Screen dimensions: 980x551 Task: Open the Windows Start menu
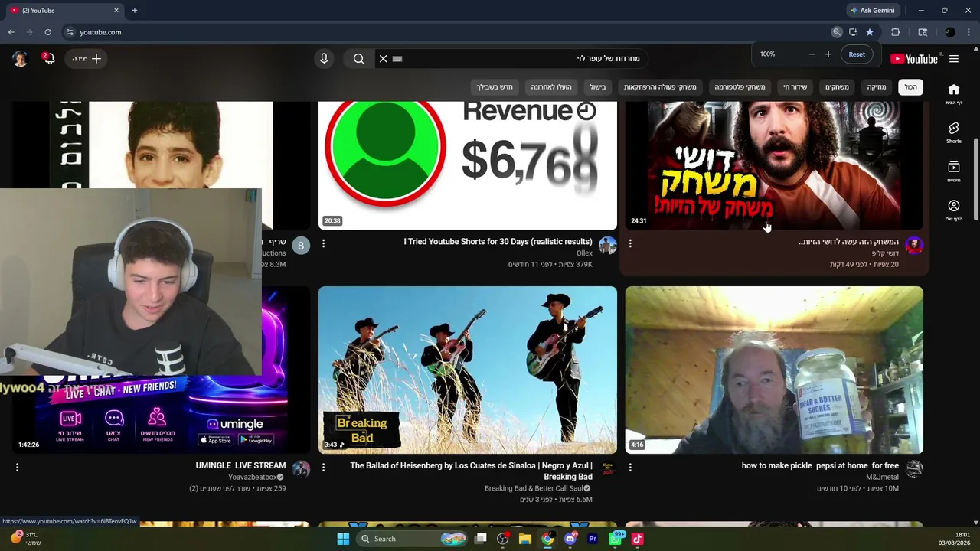[x=343, y=539]
